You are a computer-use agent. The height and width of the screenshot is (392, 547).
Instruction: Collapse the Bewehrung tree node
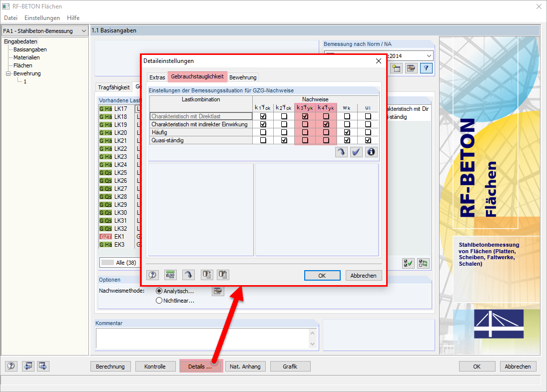[x=8, y=73]
